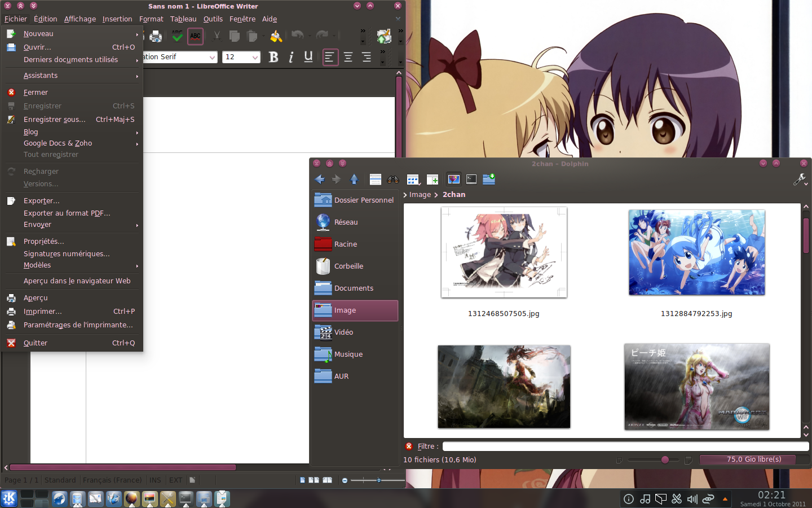Click the notifications info tray icon

pos(629,499)
